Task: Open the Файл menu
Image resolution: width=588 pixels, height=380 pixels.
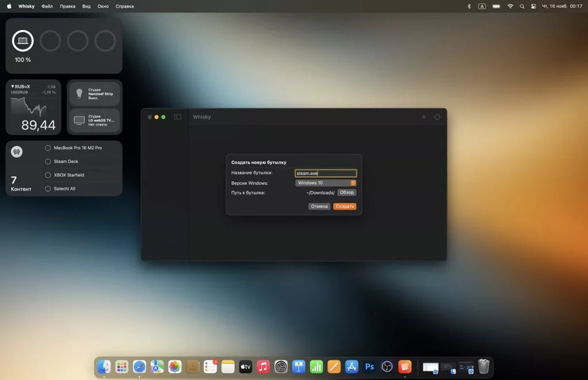Action: coord(46,6)
